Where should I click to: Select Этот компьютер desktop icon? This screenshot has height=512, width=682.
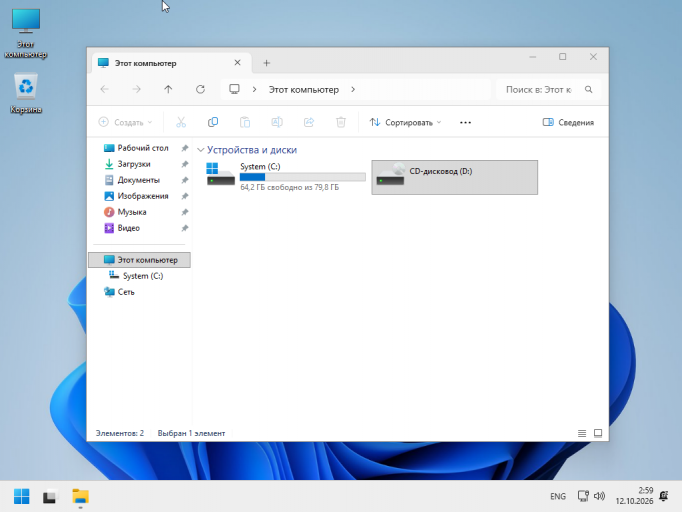[x=26, y=34]
